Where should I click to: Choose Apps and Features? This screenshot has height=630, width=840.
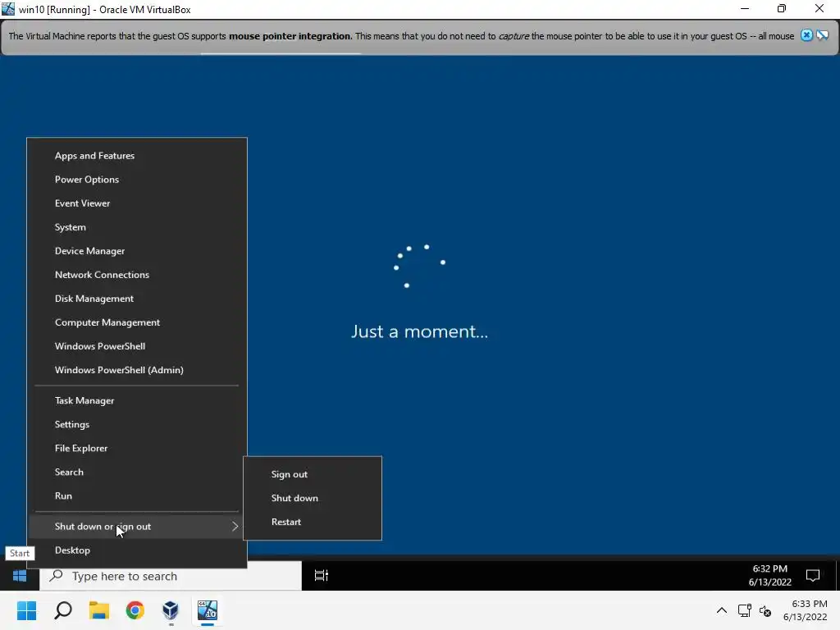137,156
